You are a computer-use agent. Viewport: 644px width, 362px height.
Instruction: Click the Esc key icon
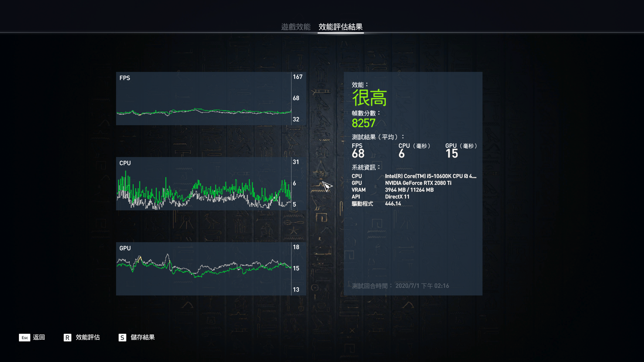(x=24, y=338)
